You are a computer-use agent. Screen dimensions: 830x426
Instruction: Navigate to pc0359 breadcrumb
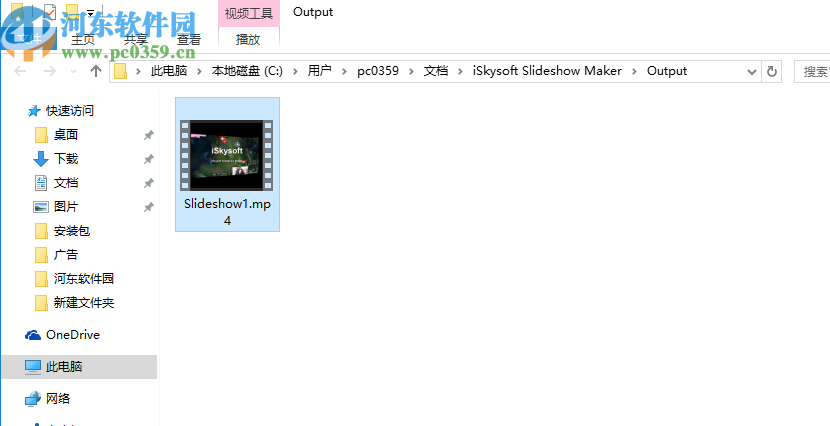(x=378, y=71)
